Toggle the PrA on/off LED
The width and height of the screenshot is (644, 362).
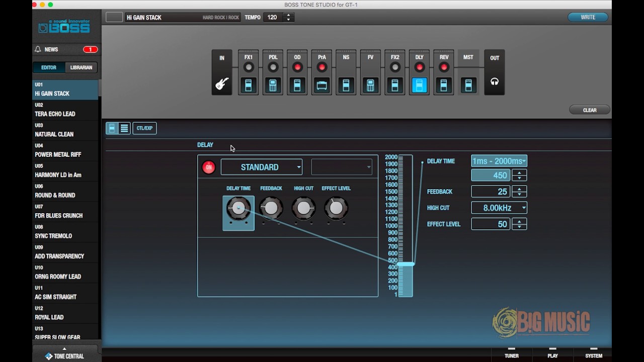click(322, 67)
